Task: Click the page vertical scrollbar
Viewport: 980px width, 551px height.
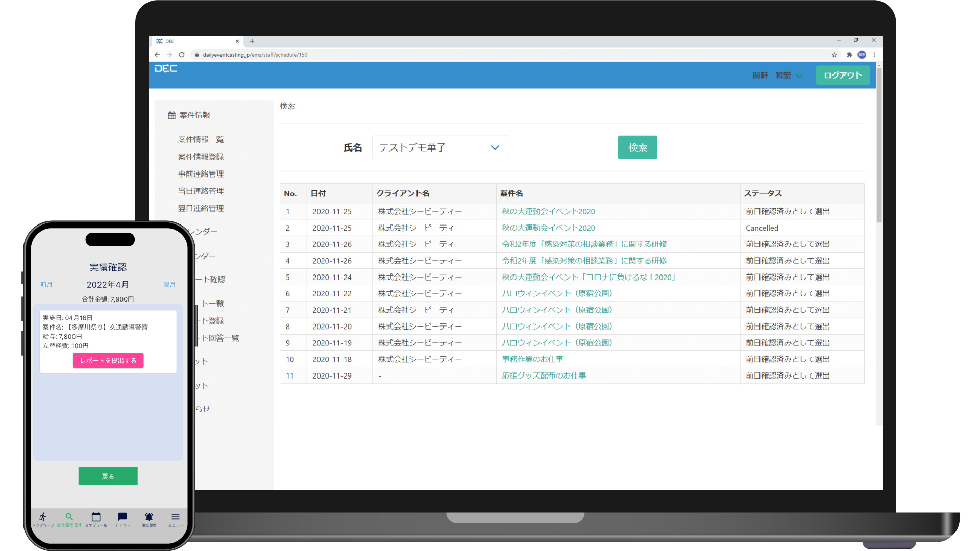Action: pos(879,145)
